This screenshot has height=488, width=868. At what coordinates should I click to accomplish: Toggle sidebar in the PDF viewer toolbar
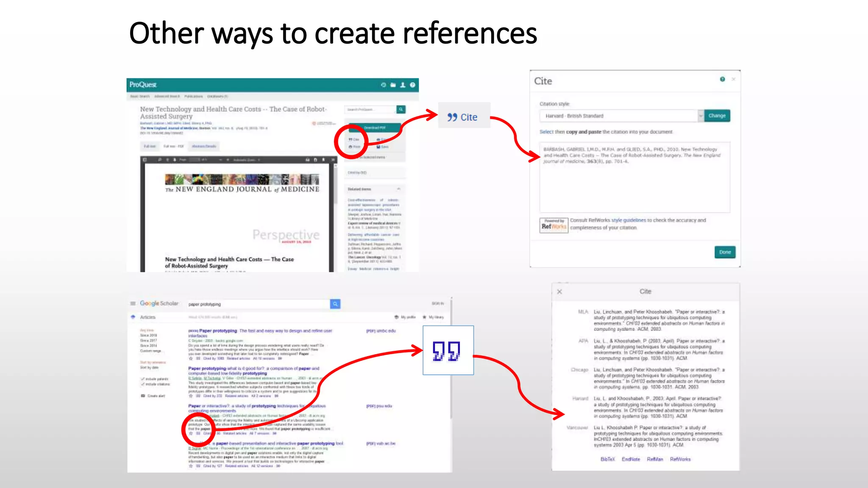tap(145, 160)
